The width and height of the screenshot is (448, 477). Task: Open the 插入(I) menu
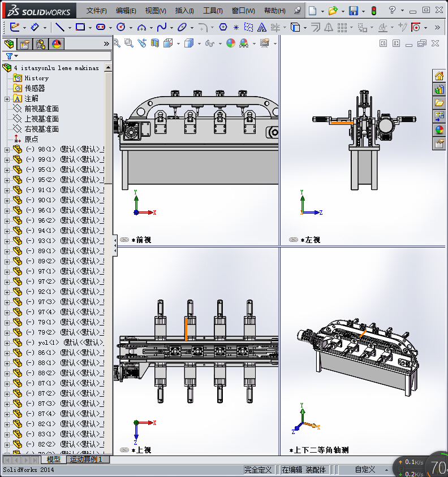pos(184,11)
